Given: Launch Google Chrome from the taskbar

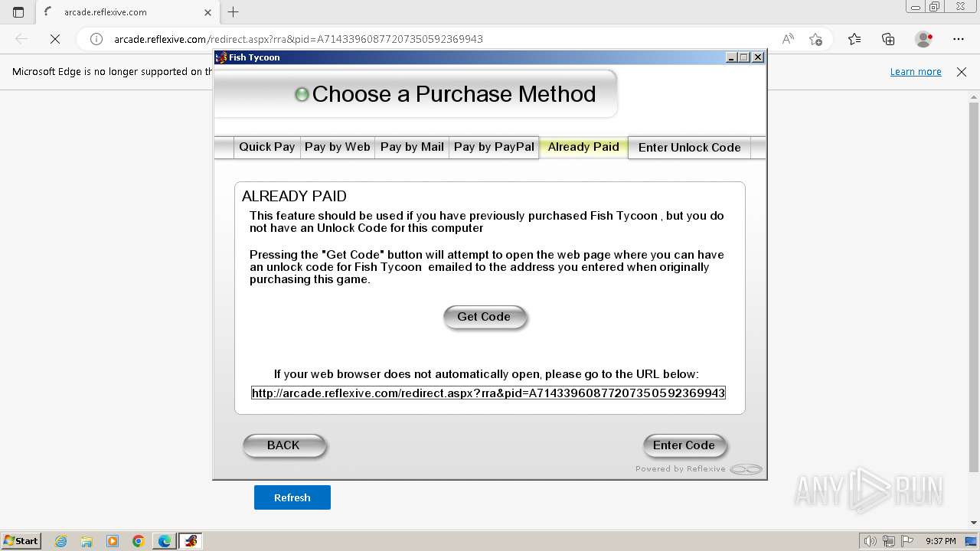Looking at the screenshot, I should click(x=139, y=541).
